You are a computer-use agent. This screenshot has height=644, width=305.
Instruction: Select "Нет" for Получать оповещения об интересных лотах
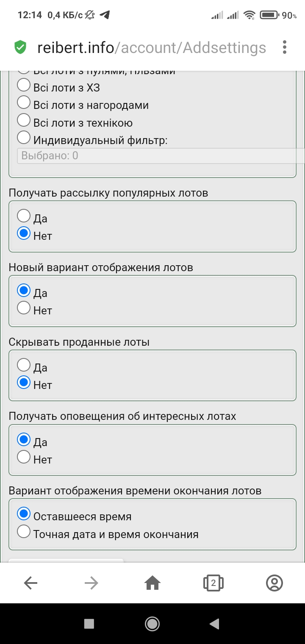[24, 457]
